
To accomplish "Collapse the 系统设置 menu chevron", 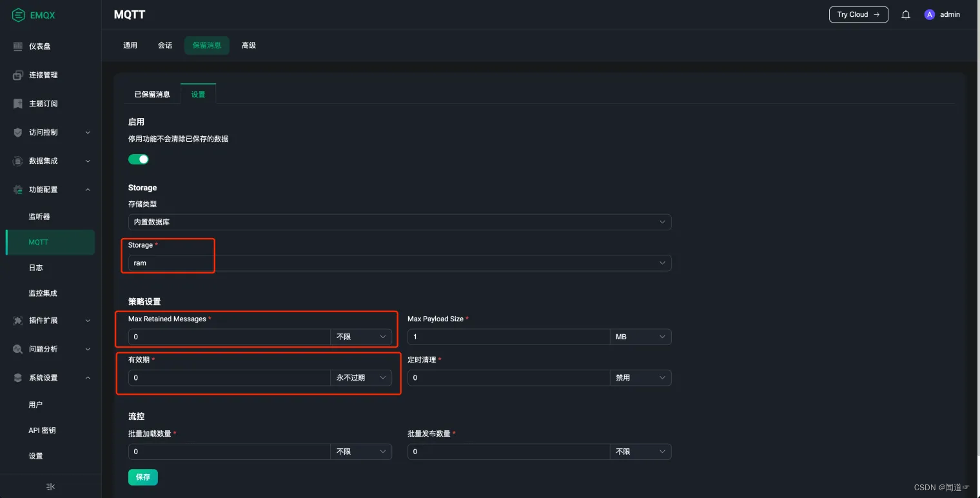I will pyautogui.click(x=88, y=378).
